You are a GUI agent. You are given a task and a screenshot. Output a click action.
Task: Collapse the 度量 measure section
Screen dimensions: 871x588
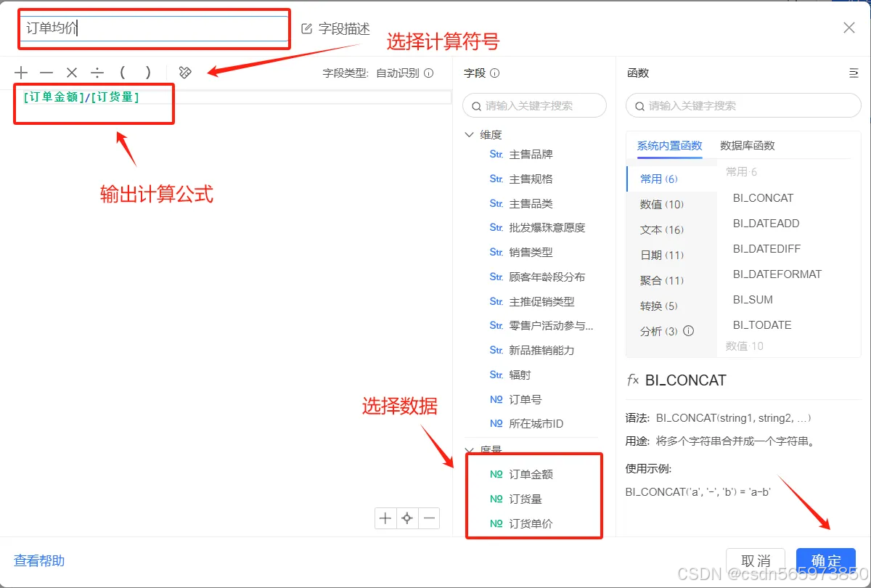click(x=470, y=450)
